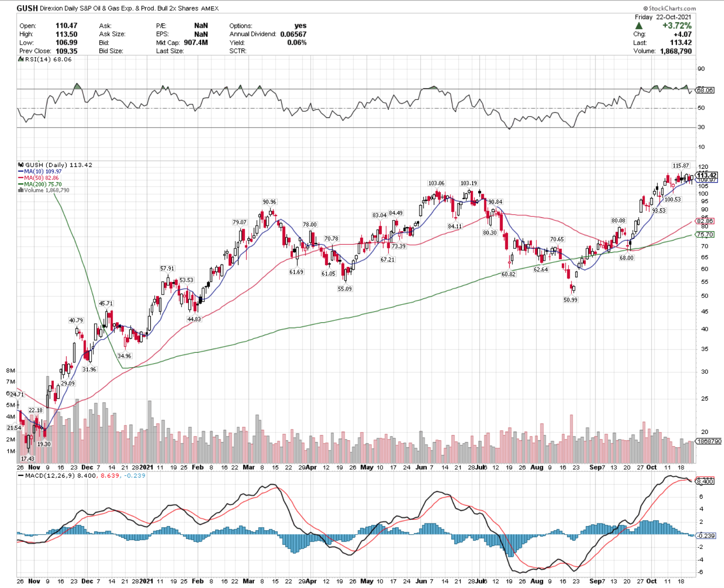Click the 1868790 volume tag on right axis
Screen dimensions: 724x588
(x=708, y=441)
